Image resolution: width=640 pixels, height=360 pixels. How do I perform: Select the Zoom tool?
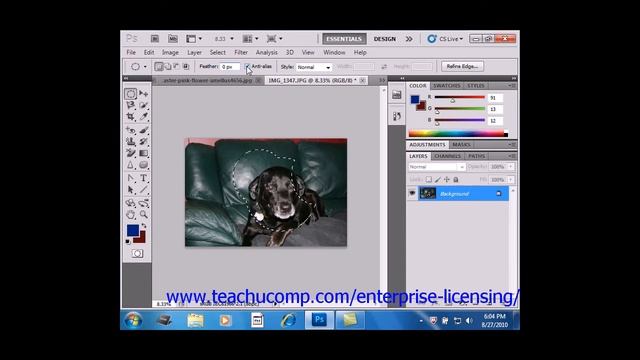[143, 214]
